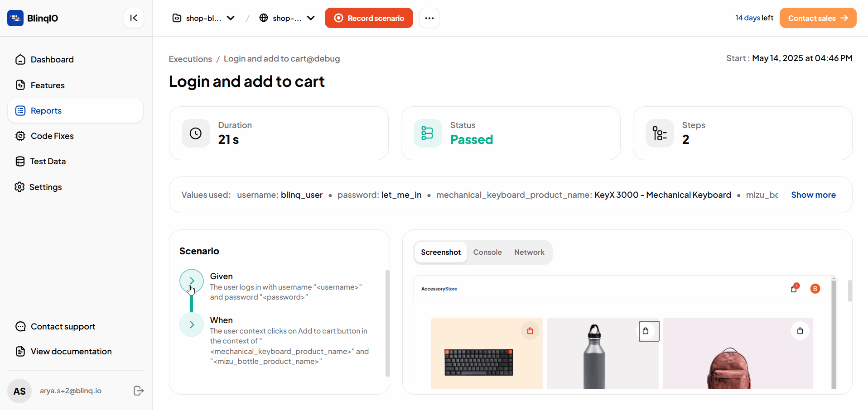Expand the When step chevron
This screenshot has width=868, height=410.
[192, 324]
